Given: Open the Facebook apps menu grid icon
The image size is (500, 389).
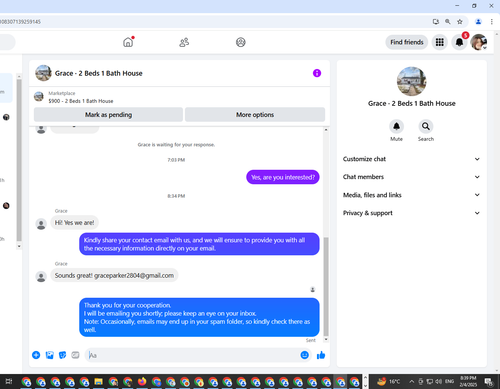Looking at the screenshot, I should point(440,42).
